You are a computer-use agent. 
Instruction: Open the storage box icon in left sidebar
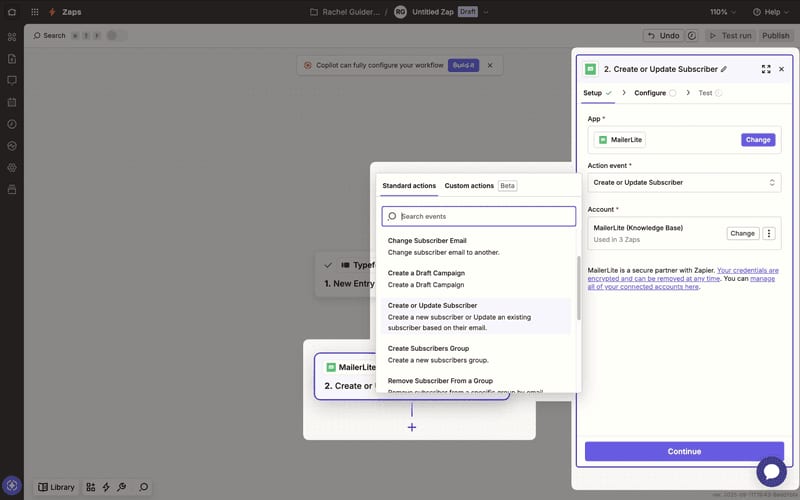coord(12,189)
